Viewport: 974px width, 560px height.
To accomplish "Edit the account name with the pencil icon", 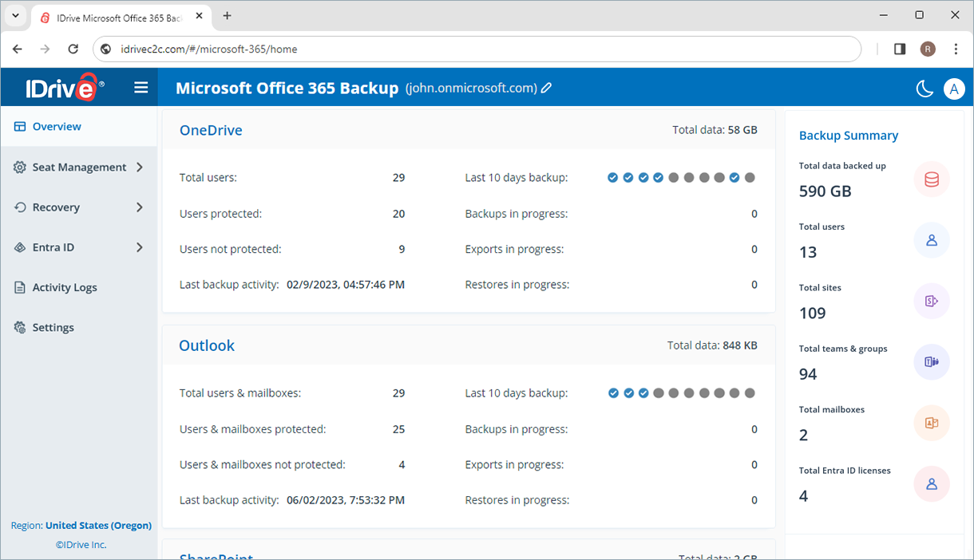I will coord(546,89).
